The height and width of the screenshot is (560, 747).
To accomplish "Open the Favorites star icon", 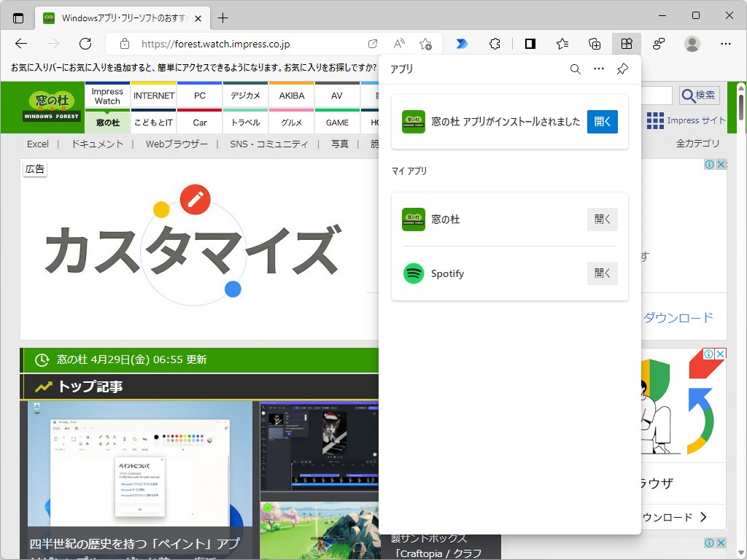I will (562, 44).
